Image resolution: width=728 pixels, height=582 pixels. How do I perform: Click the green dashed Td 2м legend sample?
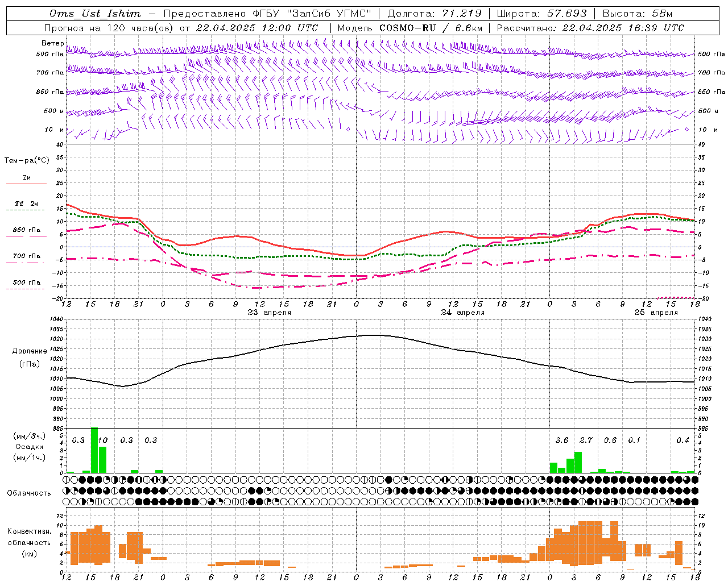tap(25, 210)
